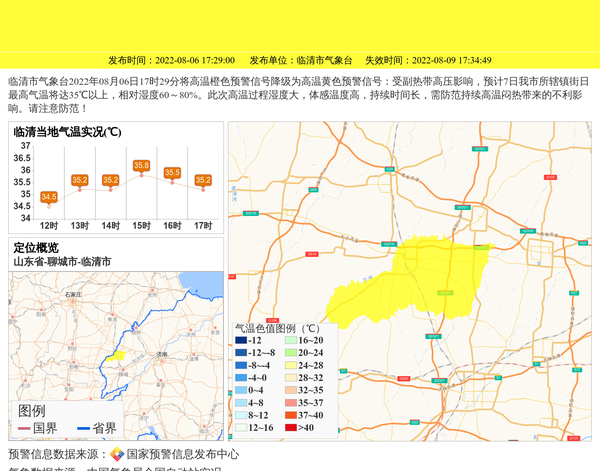Click the 临清当地气温实况 chart title
600x471 pixels.
[67, 132]
